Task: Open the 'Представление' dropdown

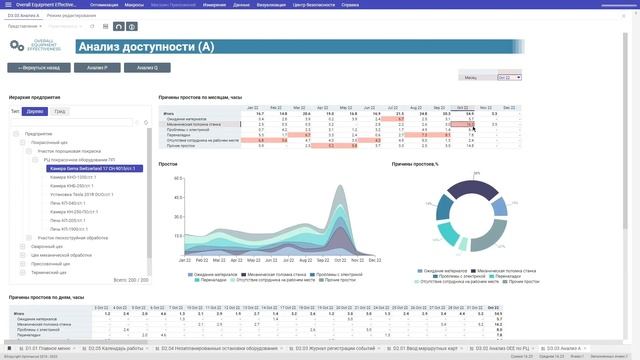Action: [x=24, y=26]
